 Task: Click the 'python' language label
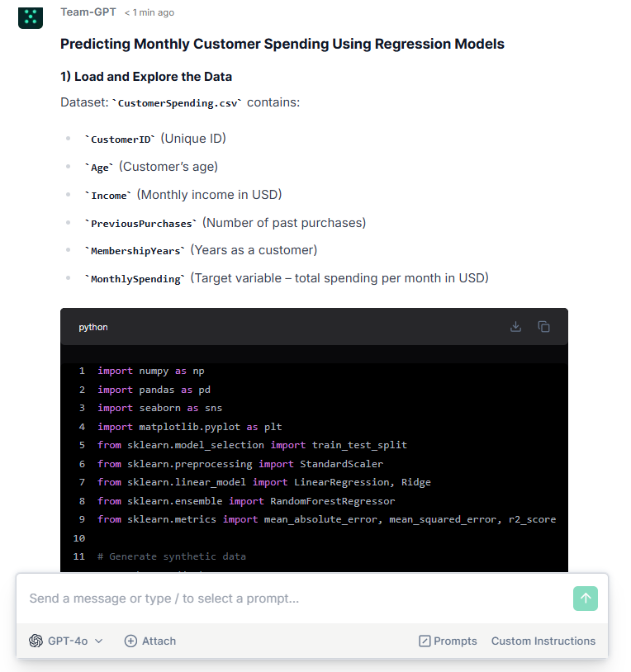93,327
